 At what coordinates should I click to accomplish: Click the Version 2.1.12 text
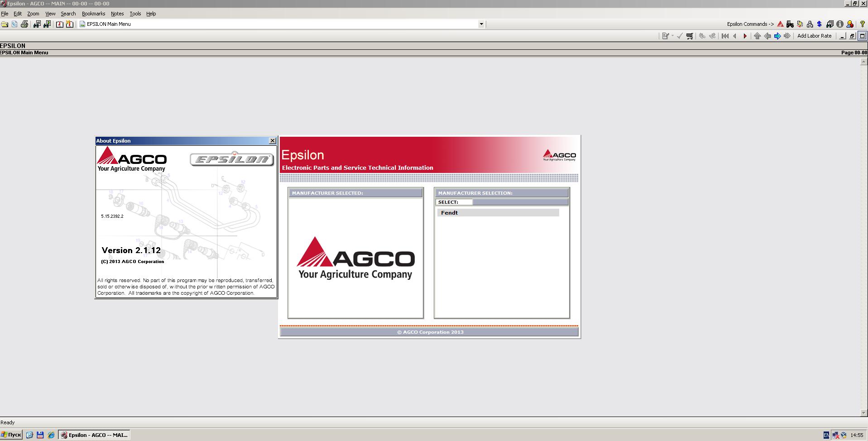[131, 250]
